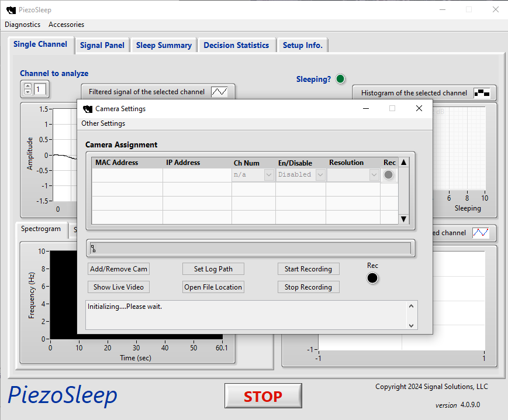Image resolution: width=508 pixels, height=420 pixels.
Task: Click the blue-red line graph icon
Action: [x=481, y=233]
